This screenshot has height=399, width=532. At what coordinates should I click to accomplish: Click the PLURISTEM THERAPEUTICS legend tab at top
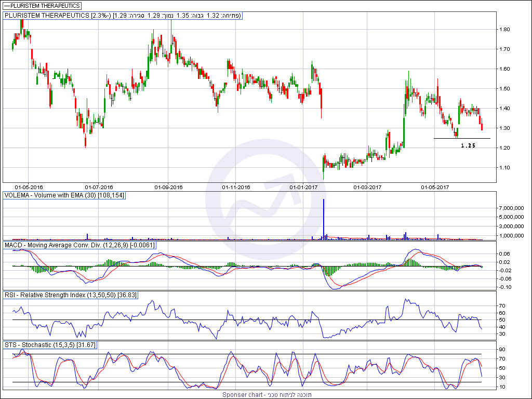pyautogui.click(x=42, y=6)
